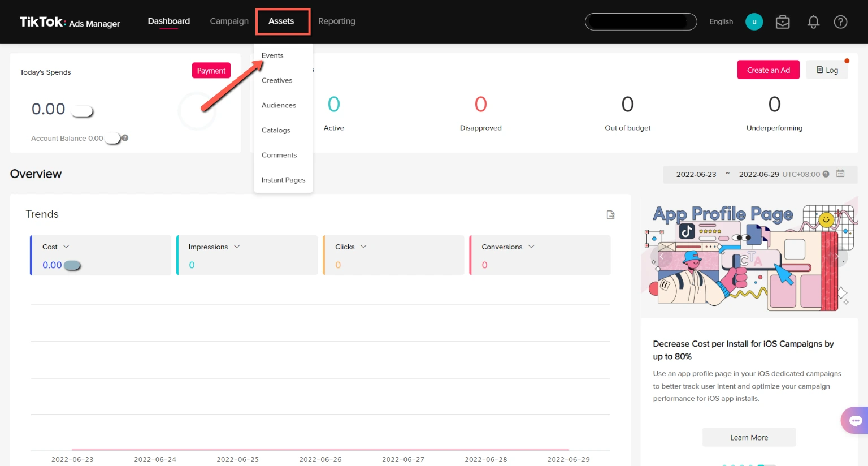Click the Disapproved ads count

tap(481, 104)
